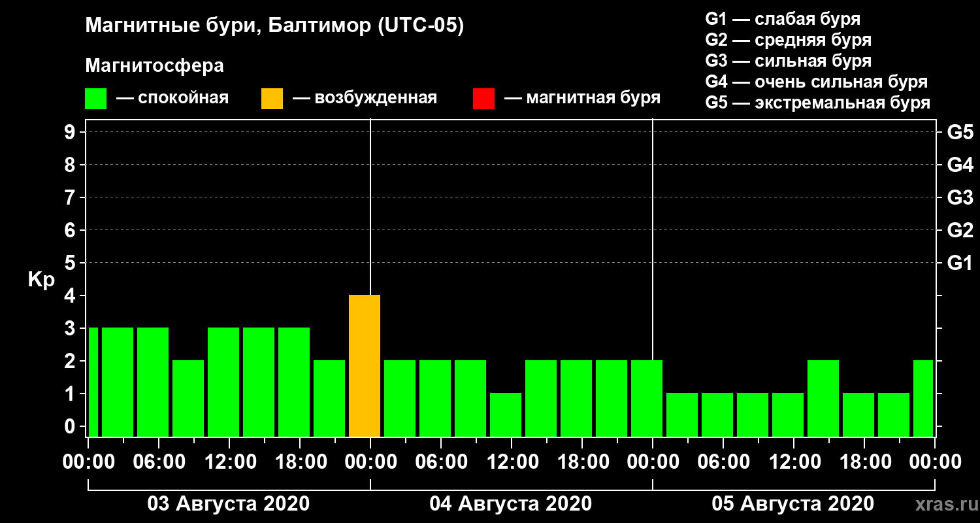Select the orange Kp 4 bar
Image resolution: width=980 pixels, height=523 pixels.
coord(365,365)
